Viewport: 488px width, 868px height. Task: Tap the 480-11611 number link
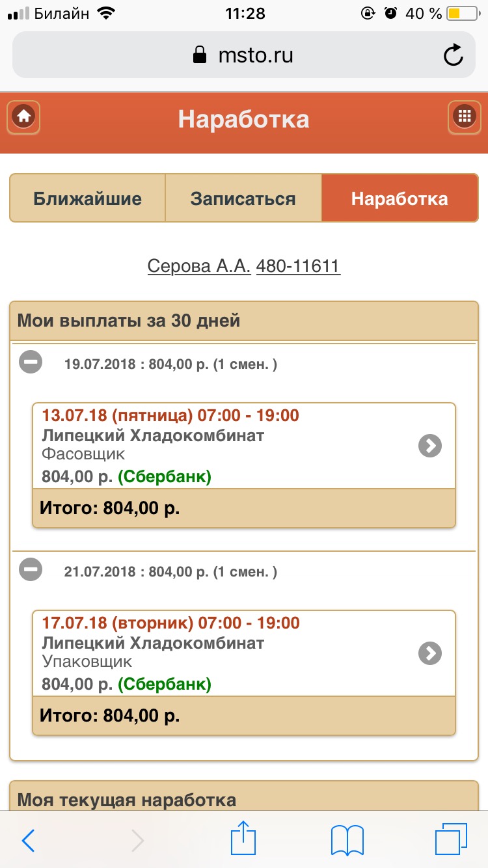[x=298, y=266]
